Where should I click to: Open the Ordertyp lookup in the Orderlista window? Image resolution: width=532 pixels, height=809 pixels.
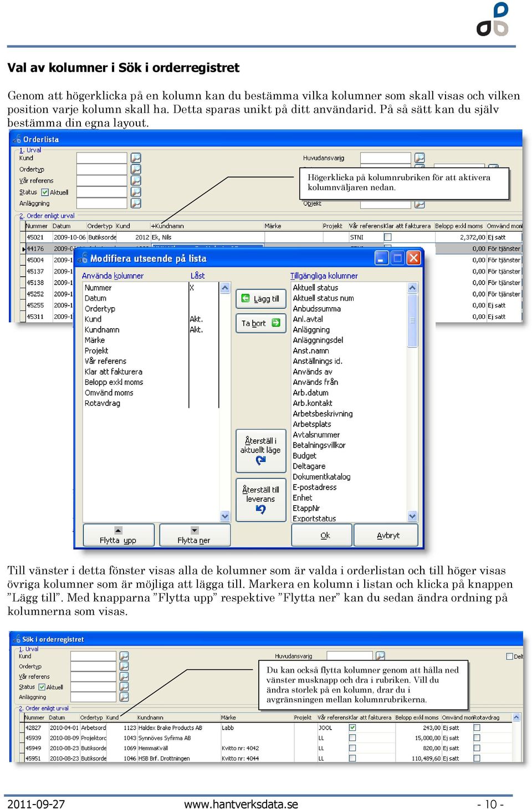point(136,169)
